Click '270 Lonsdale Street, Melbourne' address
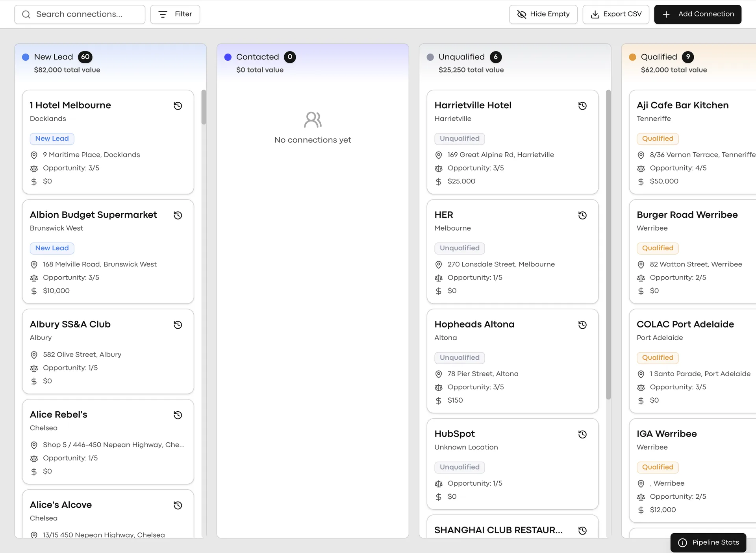The image size is (756, 553). pos(501,264)
